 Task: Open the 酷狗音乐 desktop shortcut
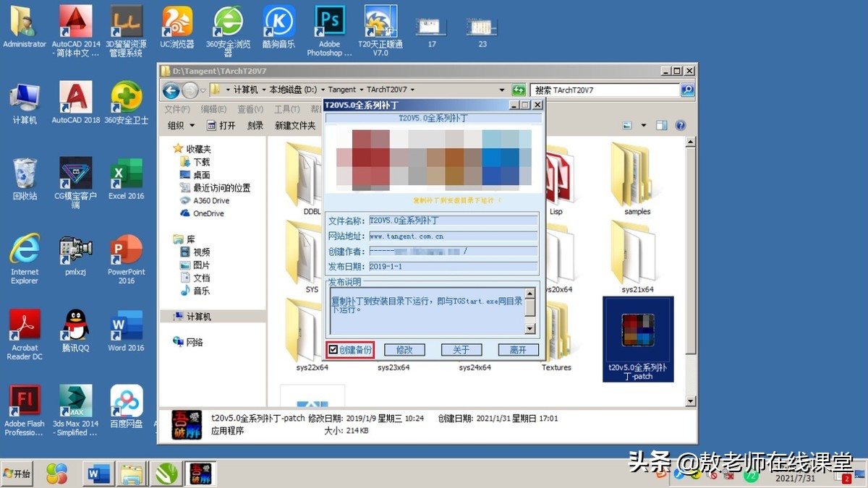[x=278, y=22]
